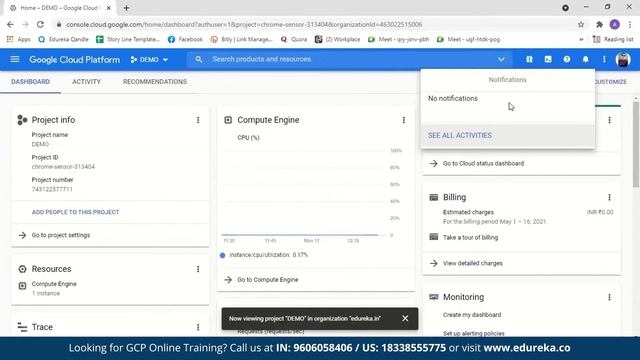Image resolution: width=640 pixels, height=360 pixels.
Task: Open the Story Line Template bookmark
Action: coord(128,39)
